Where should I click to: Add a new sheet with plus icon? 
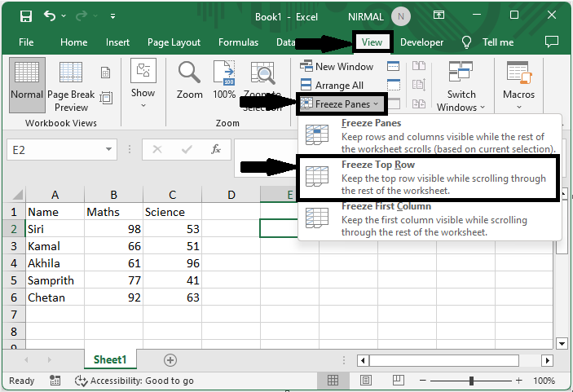pyautogui.click(x=170, y=359)
